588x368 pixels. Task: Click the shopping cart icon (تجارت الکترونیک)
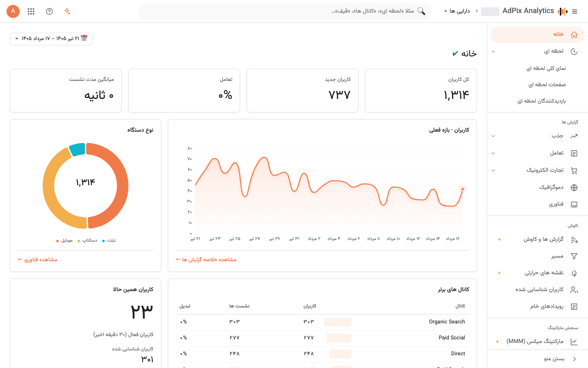coord(574,171)
